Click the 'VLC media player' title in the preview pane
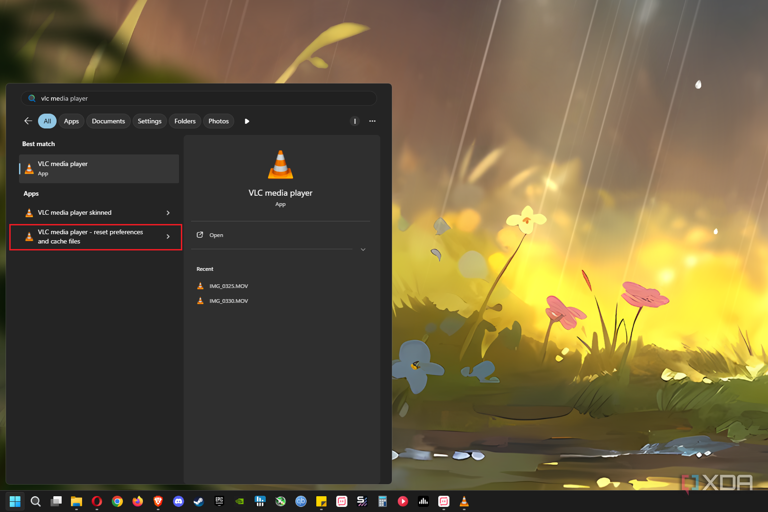The width and height of the screenshot is (768, 512). point(280,193)
